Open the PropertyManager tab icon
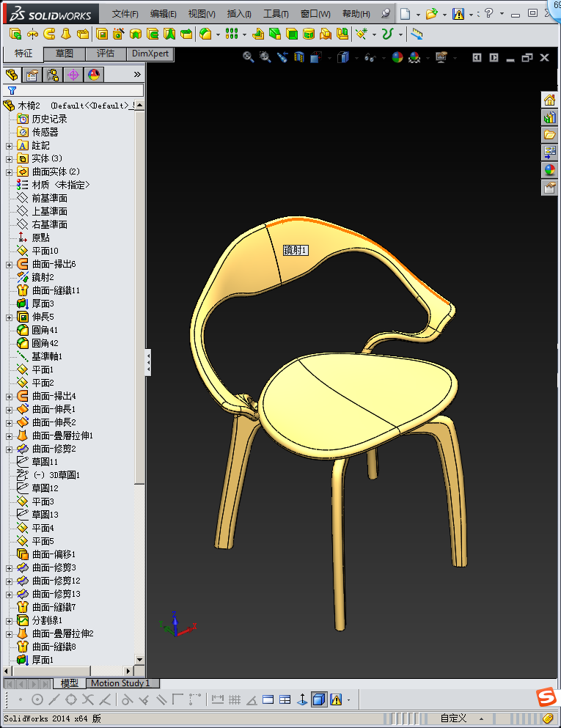The height and width of the screenshot is (728, 561). click(32, 75)
